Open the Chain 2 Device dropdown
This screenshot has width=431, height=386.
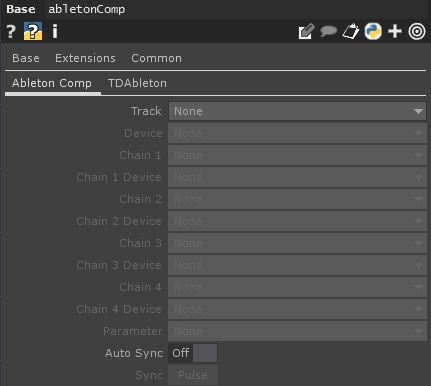click(297, 221)
